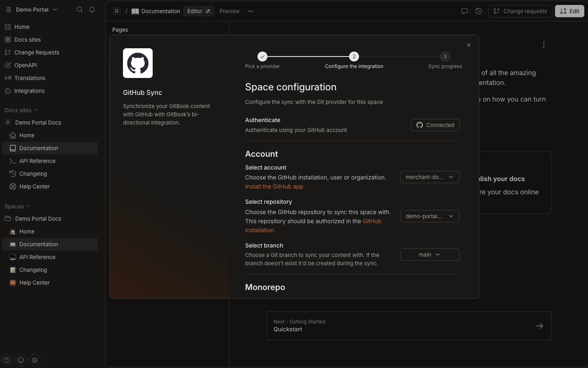Image resolution: width=588 pixels, height=368 pixels.
Task: Open Docs sites in sidebar
Action: click(50, 40)
